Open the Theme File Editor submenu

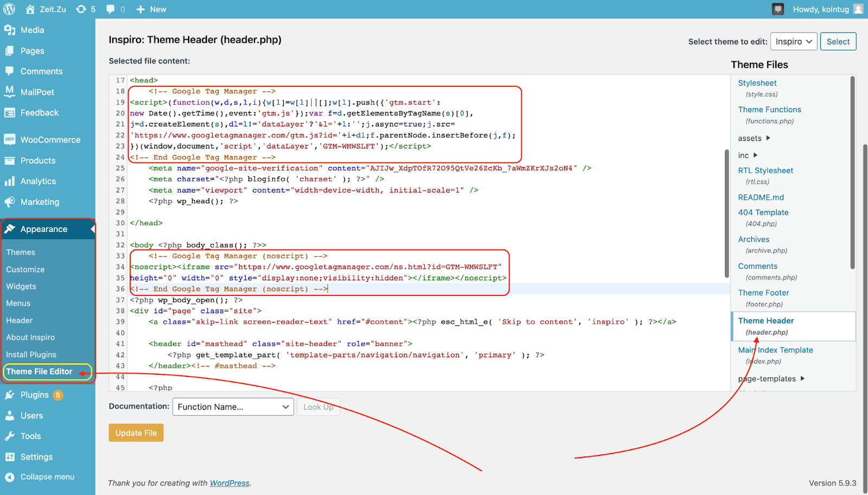[39, 371]
